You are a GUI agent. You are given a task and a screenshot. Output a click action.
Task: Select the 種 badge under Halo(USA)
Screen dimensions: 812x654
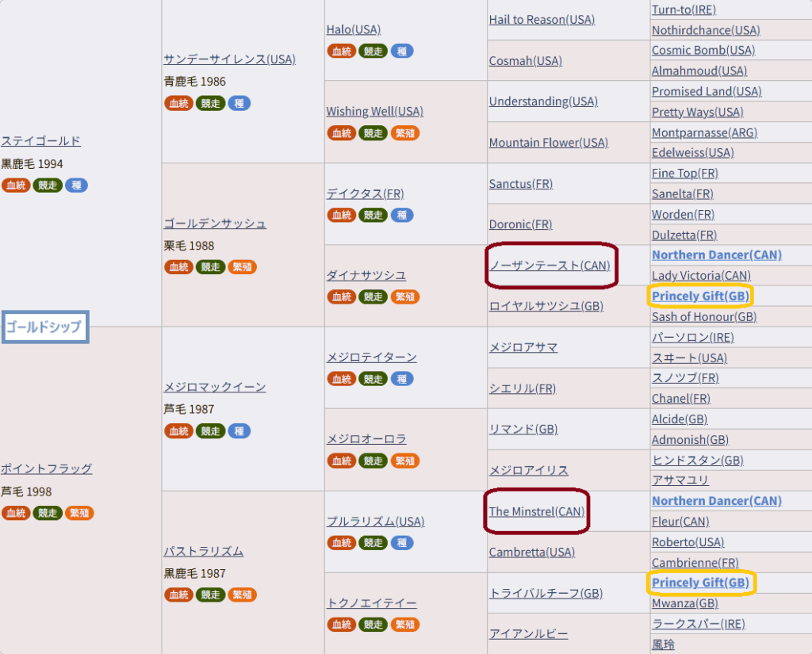click(402, 51)
